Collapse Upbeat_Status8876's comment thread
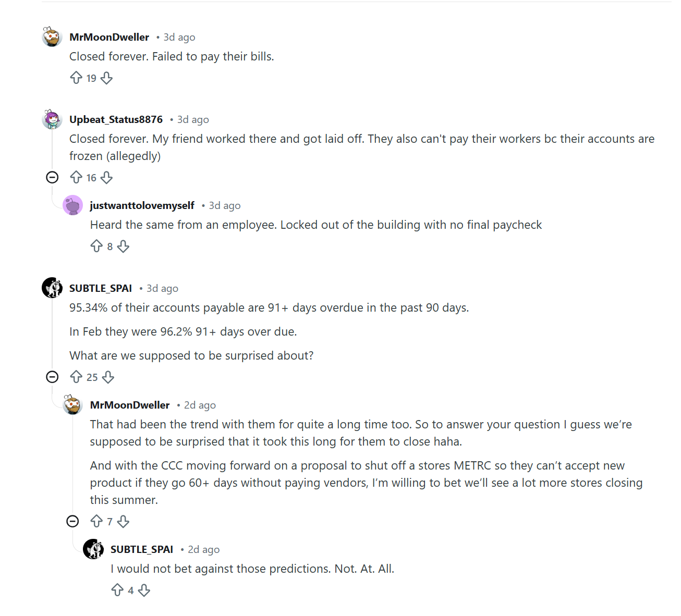Screen dimensions: 681x616 (52, 178)
